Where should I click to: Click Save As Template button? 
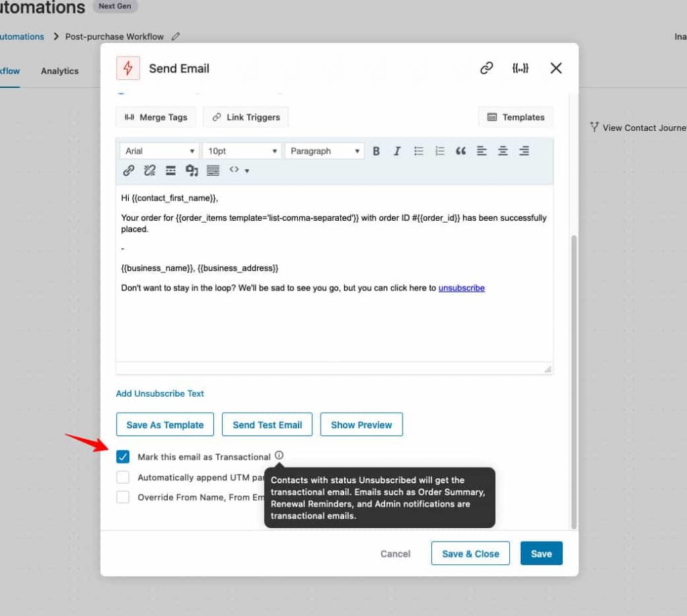(165, 425)
